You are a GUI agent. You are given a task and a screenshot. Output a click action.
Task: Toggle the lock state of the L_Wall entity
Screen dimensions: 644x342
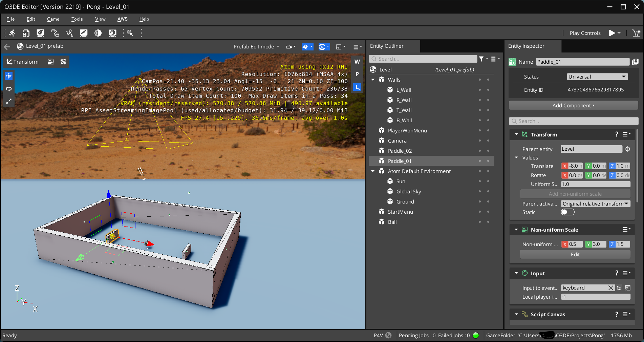[x=488, y=90]
